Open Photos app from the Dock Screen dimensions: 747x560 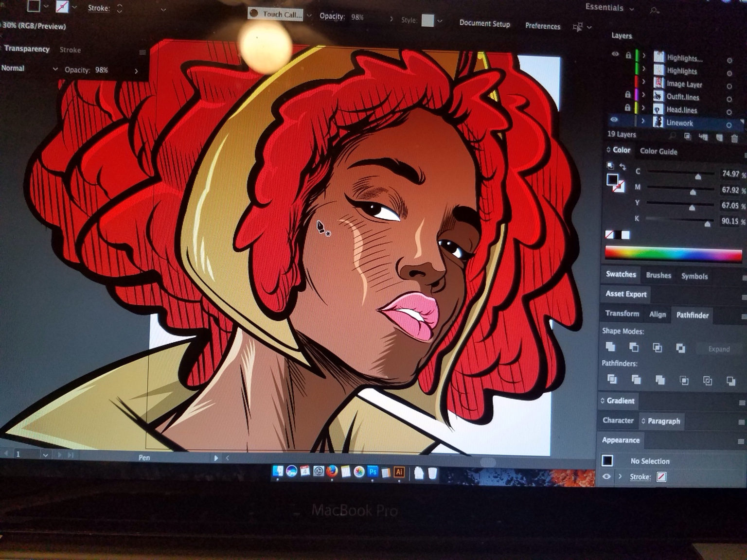coord(359,471)
